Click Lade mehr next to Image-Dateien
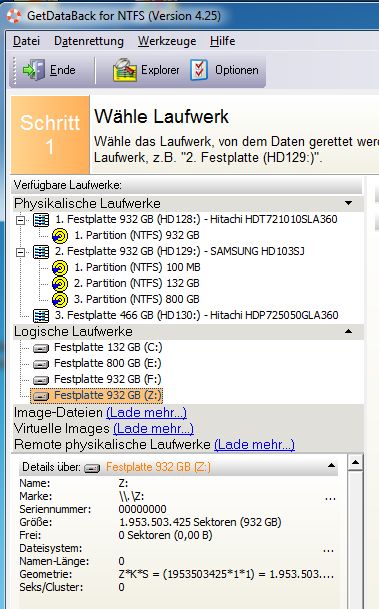This screenshot has width=379, height=609. pos(146,412)
